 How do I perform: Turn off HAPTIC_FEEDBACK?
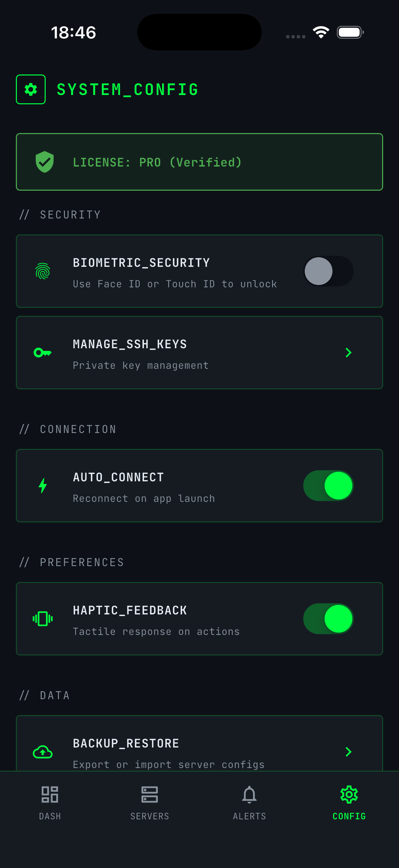(328, 619)
